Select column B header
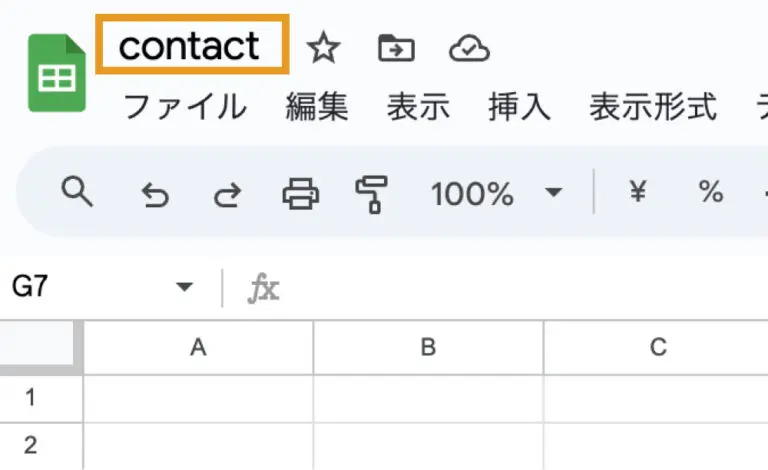768x470 pixels. point(428,348)
